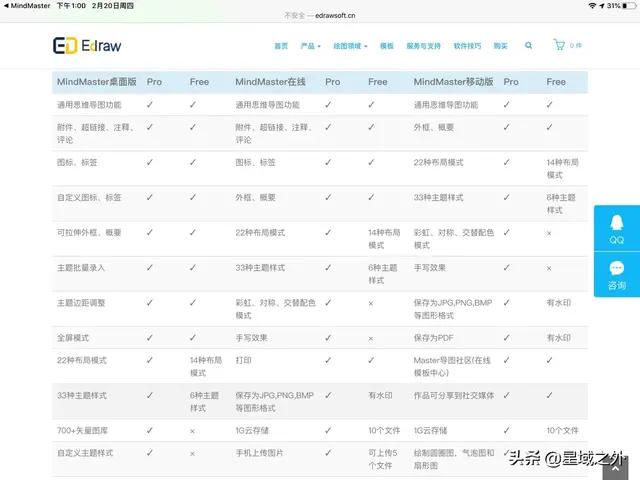The height and width of the screenshot is (480, 640).
Task: Tap the battery indicator
Action: pyautogui.click(x=629, y=6)
